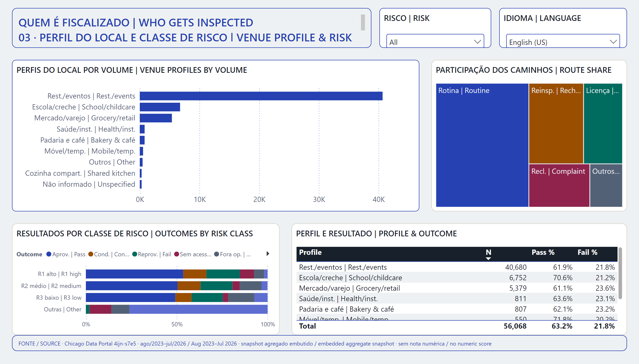Click the blue Pass segment of R3 baixo bar
The image size is (639, 364).
coord(131,297)
